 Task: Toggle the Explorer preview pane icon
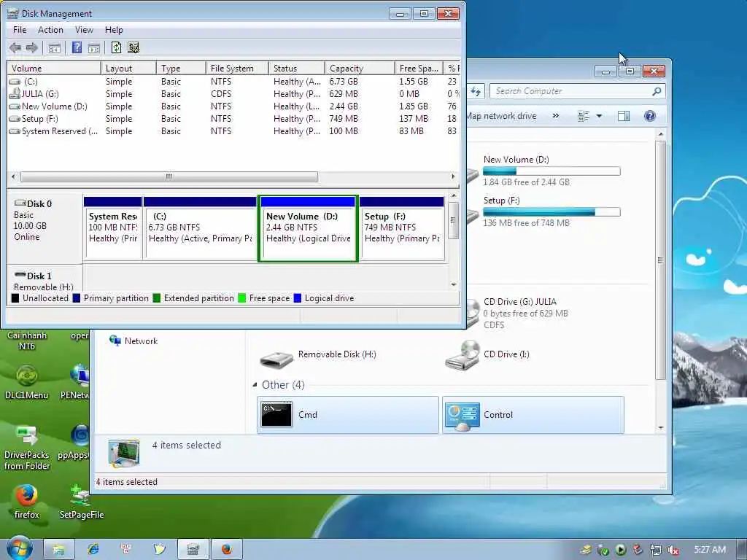point(624,116)
